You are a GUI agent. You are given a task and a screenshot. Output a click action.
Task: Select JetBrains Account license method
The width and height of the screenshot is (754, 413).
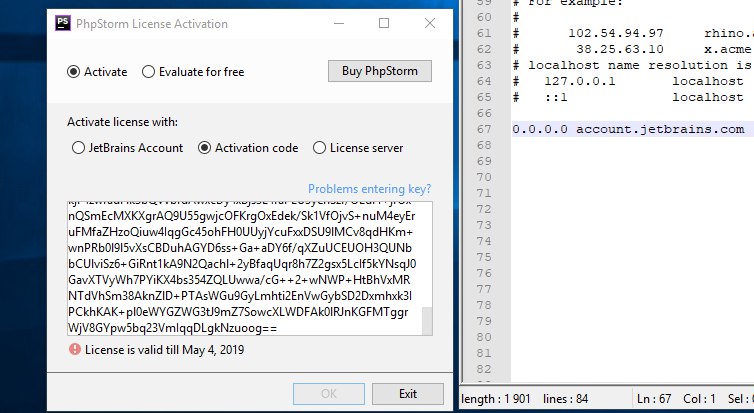(x=127, y=148)
